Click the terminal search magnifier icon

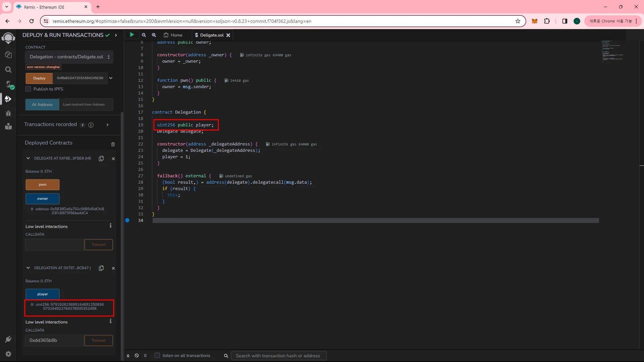point(226,356)
